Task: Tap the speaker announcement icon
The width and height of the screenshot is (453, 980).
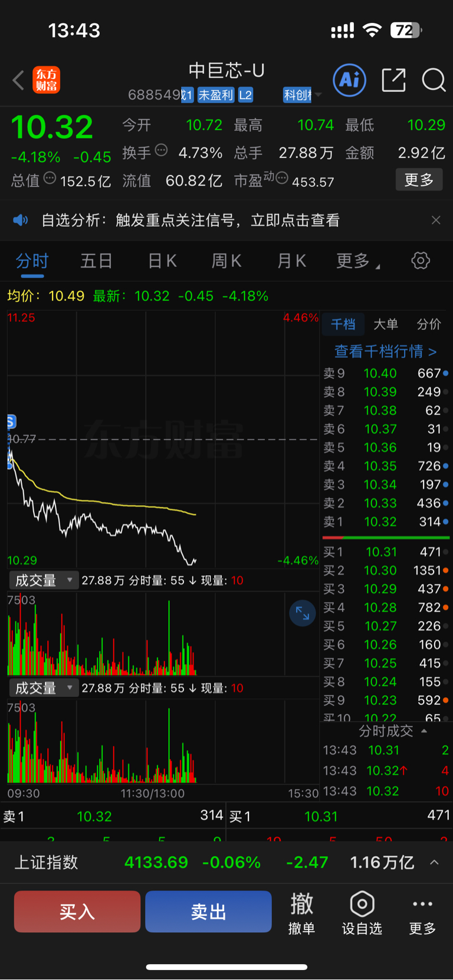Action: [x=21, y=220]
